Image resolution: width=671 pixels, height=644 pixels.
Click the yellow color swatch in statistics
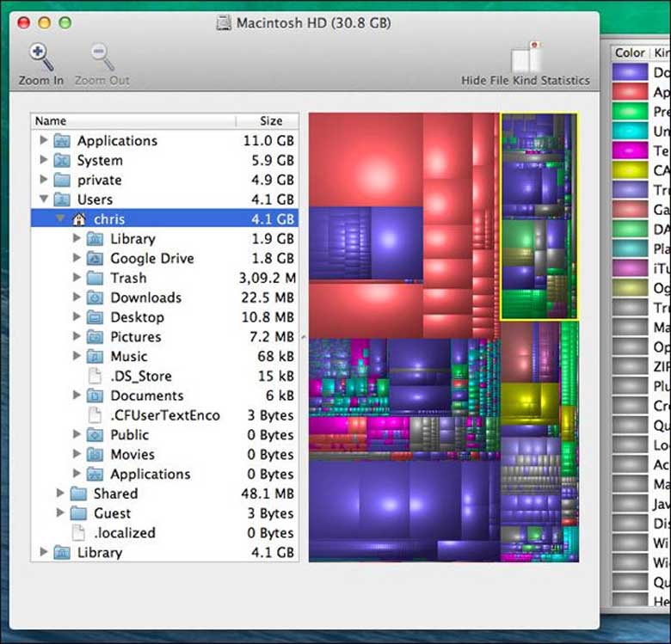click(x=630, y=170)
